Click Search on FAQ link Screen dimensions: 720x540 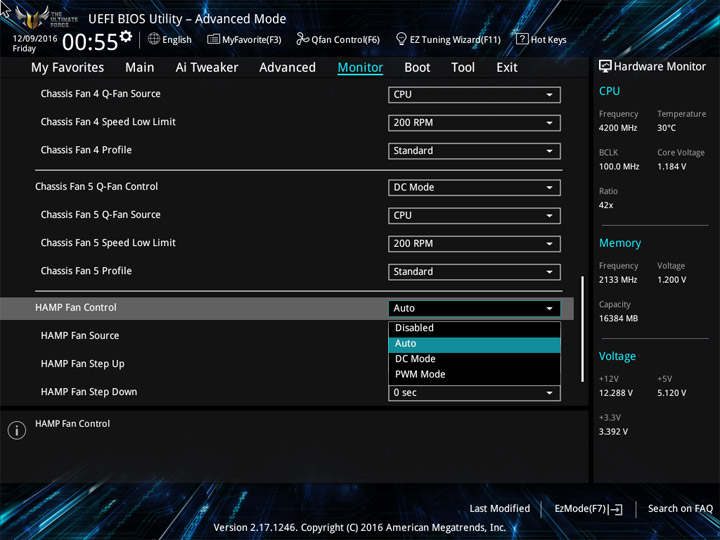click(680, 509)
